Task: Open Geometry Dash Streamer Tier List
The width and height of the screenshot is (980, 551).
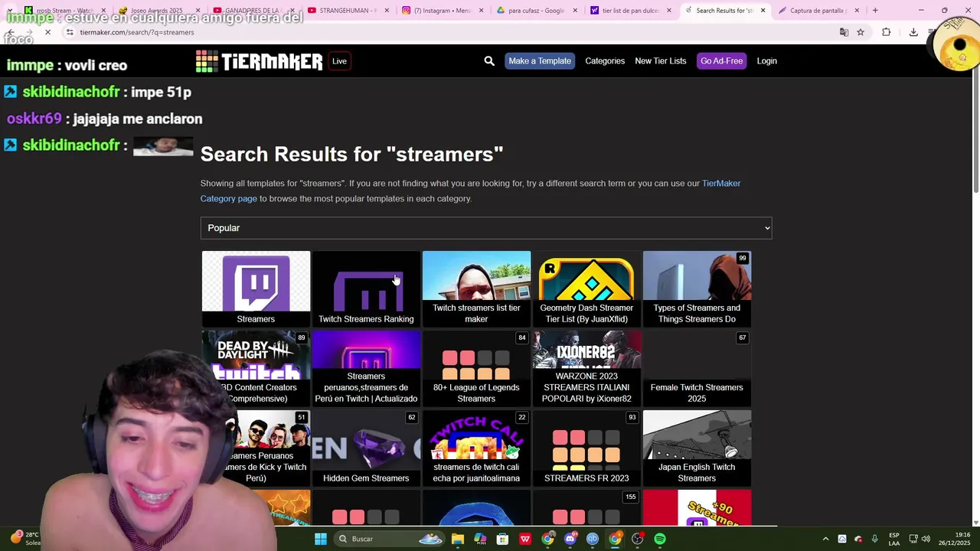Action: point(586,289)
